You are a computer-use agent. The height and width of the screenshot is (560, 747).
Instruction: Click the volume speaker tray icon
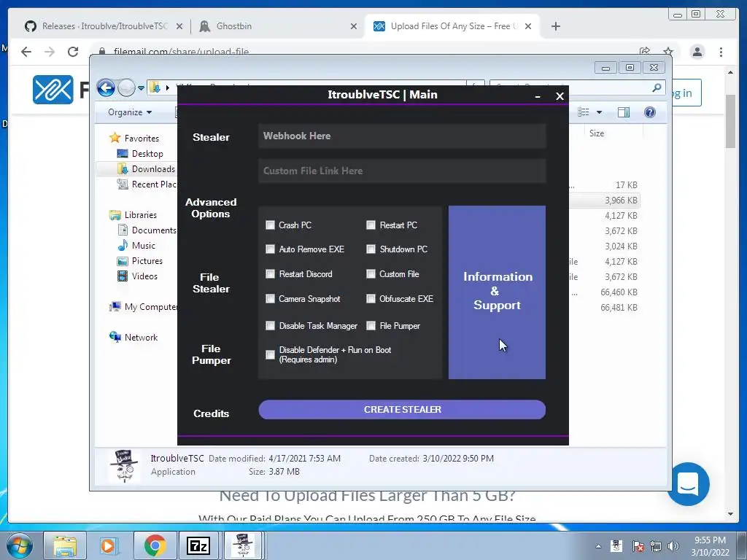pos(673,546)
